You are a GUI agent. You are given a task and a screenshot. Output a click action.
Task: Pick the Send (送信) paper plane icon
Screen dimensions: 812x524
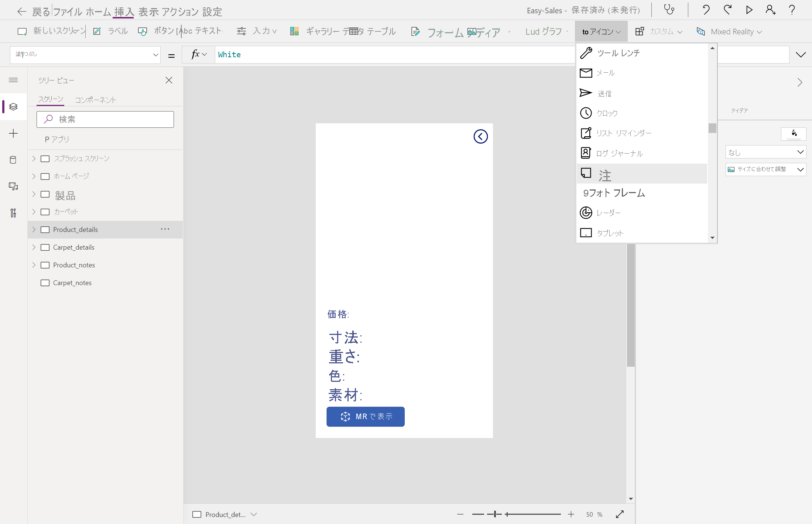tap(604, 93)
